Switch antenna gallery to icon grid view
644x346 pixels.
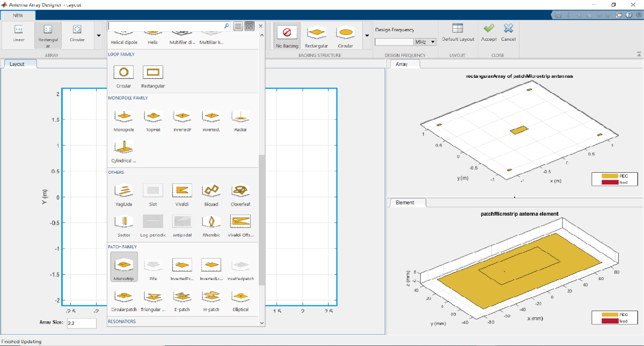click(x=250, y=26)
